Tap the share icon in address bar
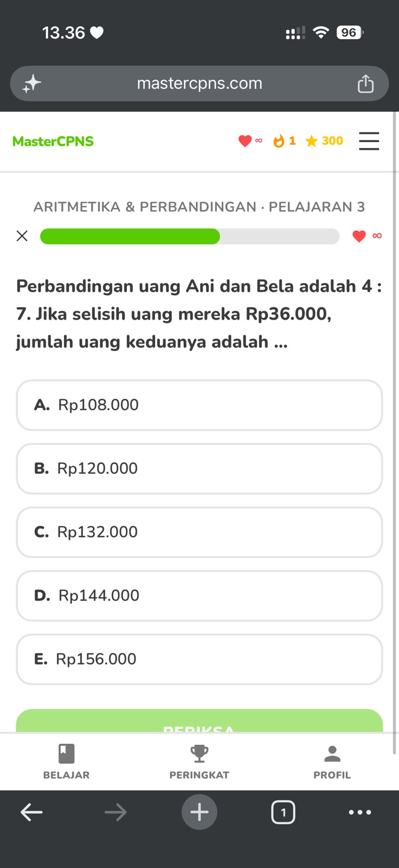Image resolution: width=399 pixels, height=868 pixels. point(365,84)
